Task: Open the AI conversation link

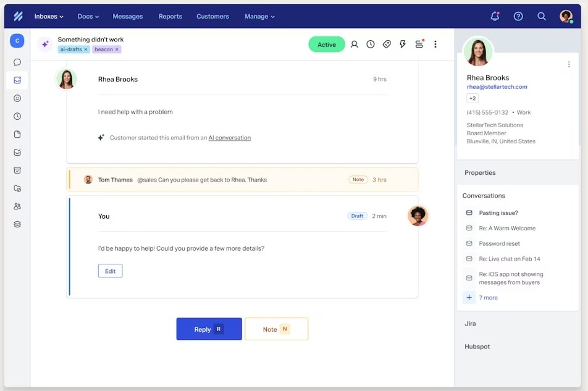Action: (x=229, y=138)
